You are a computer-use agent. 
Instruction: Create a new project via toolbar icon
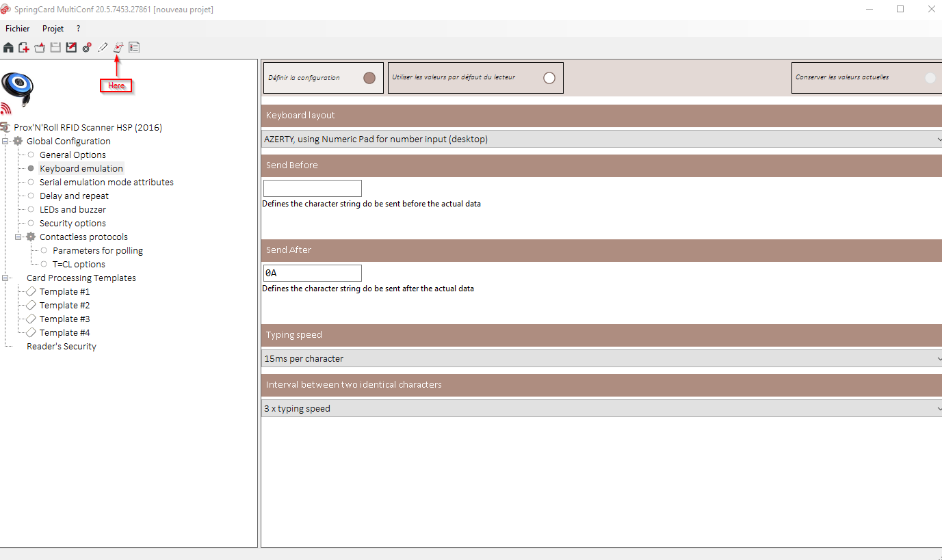(x=23, y=47)
